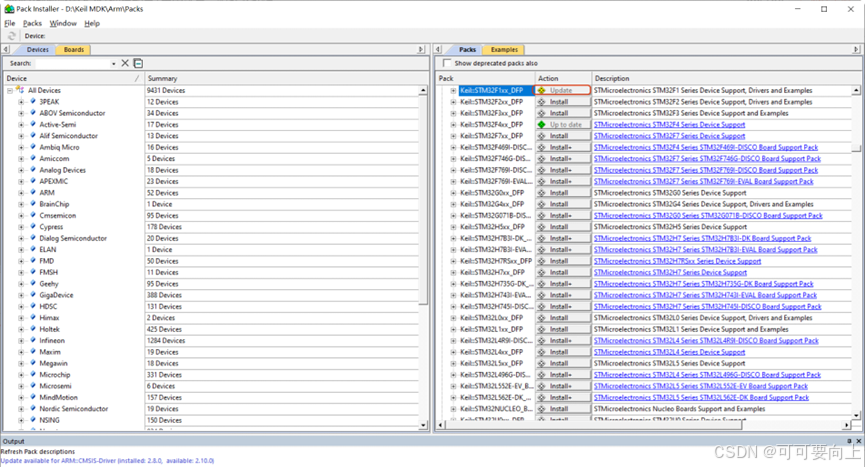Expand the Keil::STM32F1xx_DFP pack row
The image size is (865, 467).
coord(453,90)
